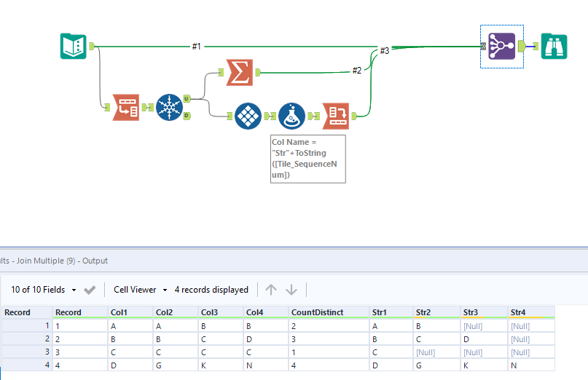
Task: Select the Tile tool icon
Action: point(248,116)
